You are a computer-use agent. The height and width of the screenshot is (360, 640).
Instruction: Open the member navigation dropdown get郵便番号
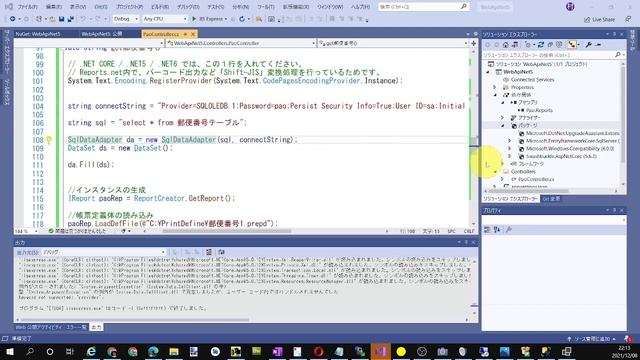tap(393, 43)
